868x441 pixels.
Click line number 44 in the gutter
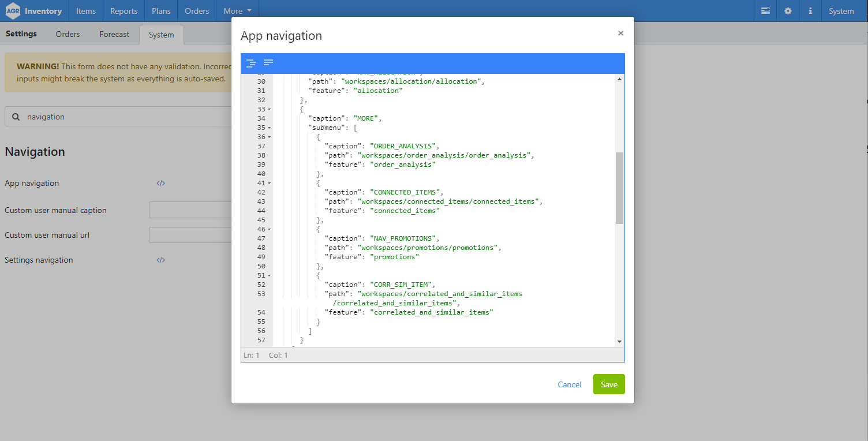(x=261, y=211)
